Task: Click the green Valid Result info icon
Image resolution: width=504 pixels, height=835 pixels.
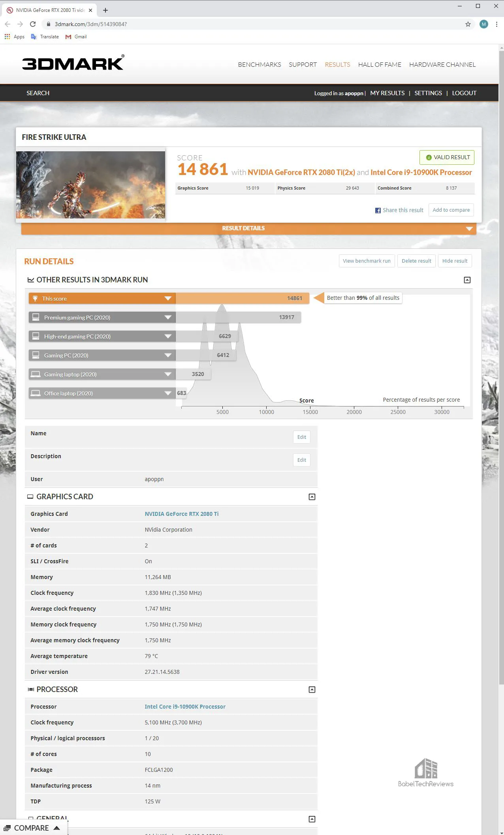Action: (x=429, y=158)
